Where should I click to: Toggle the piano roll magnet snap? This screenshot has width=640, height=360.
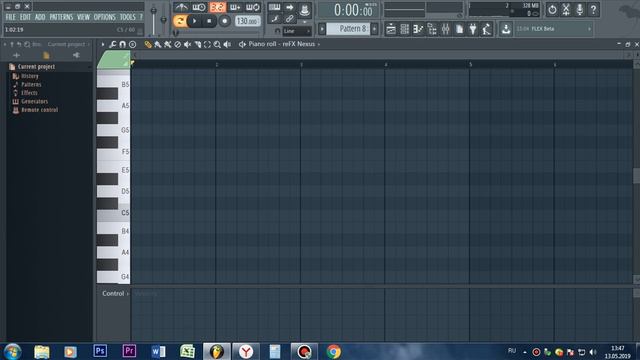[x=122, y=44]
